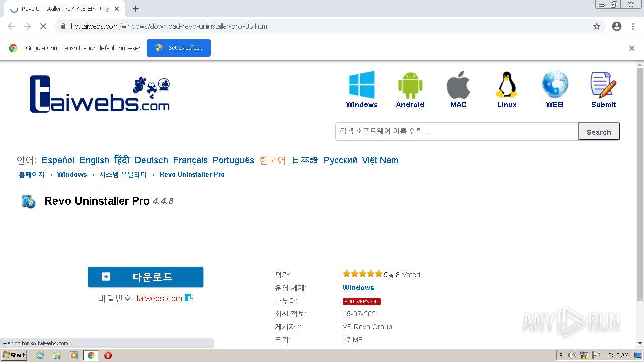644x362 pixels.
Task: Switch language to English
Action: (x=94, y=160)
